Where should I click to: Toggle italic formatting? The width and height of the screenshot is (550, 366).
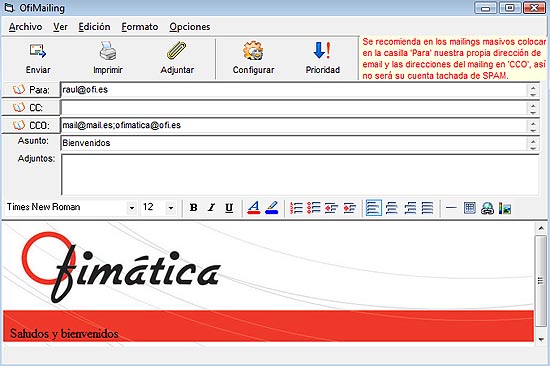point(211,208)
